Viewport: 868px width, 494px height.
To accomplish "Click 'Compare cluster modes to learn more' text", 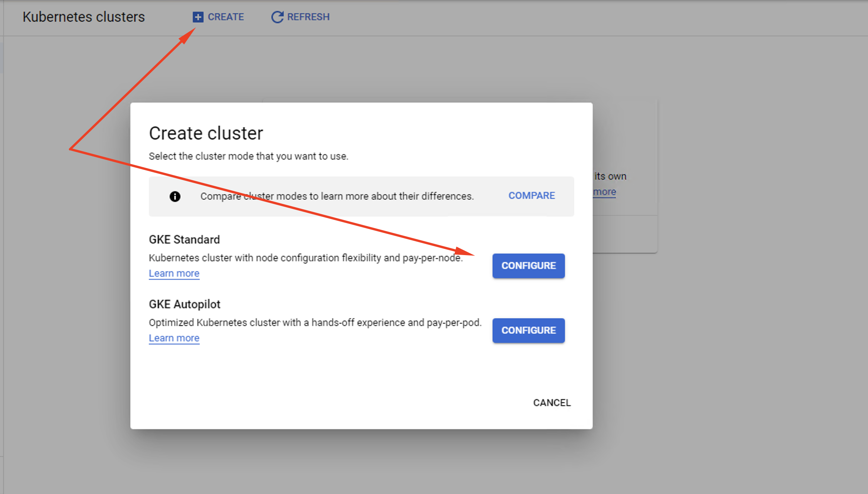I will click(337, 196).
